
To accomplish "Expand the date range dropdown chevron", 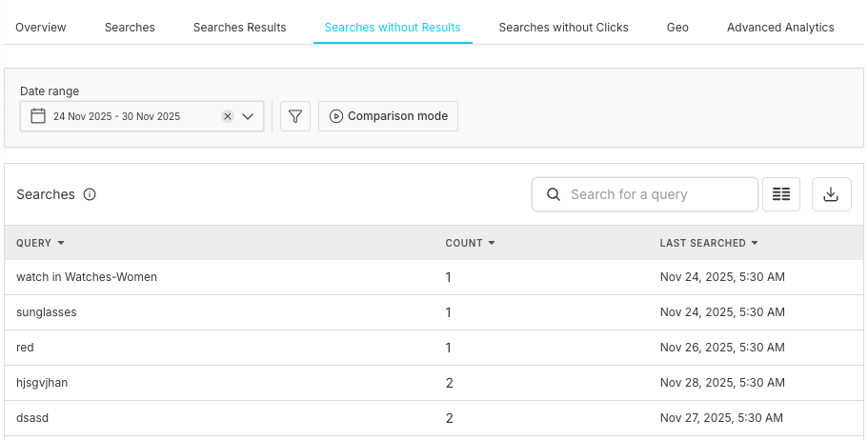I will click(248, 116).
